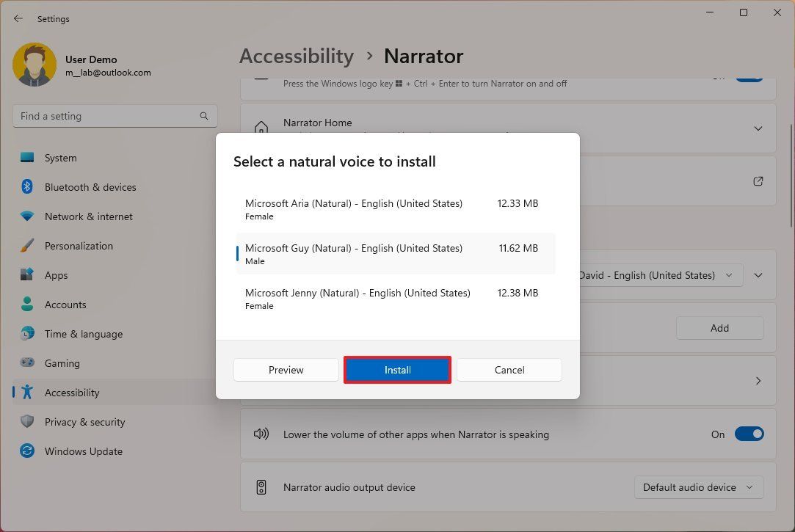This screenshot has width=795, height=532.
Task: Click the audio output device icon
Action: [261, 487]
